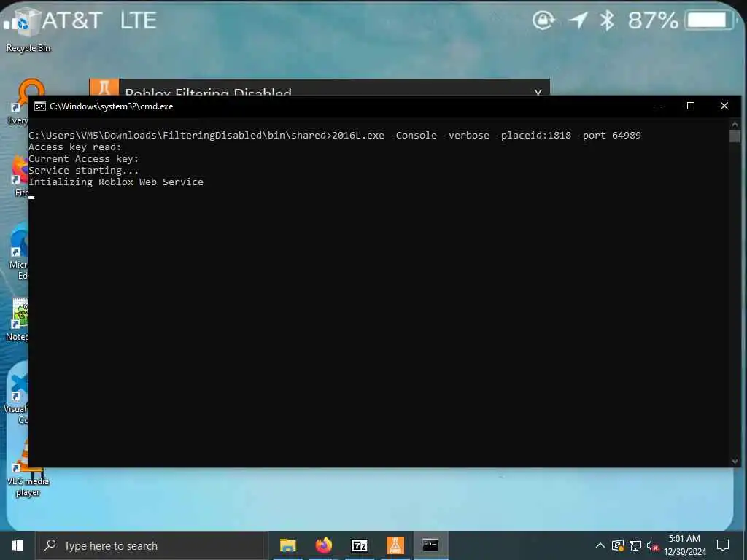Open Firefox from the taskbar

[323, 545]
